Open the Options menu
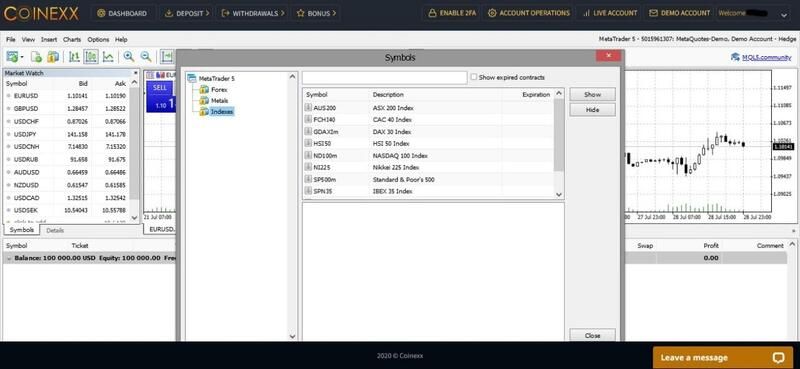800x369 pixels. [x=98, y=39]
